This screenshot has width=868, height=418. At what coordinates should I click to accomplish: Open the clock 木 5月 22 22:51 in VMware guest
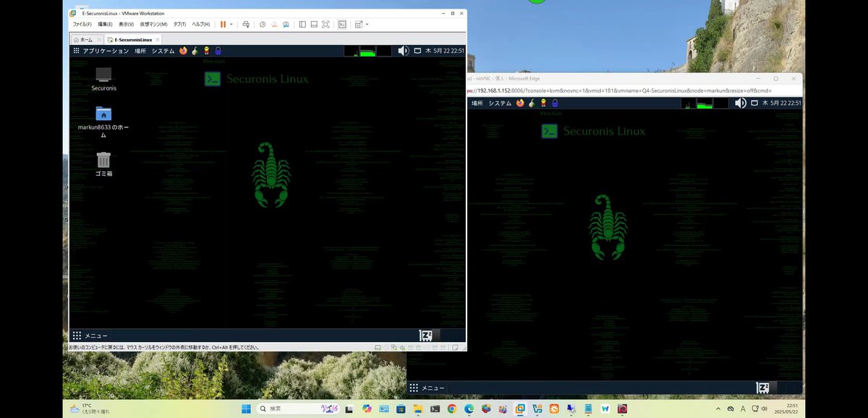click(445, 51)
